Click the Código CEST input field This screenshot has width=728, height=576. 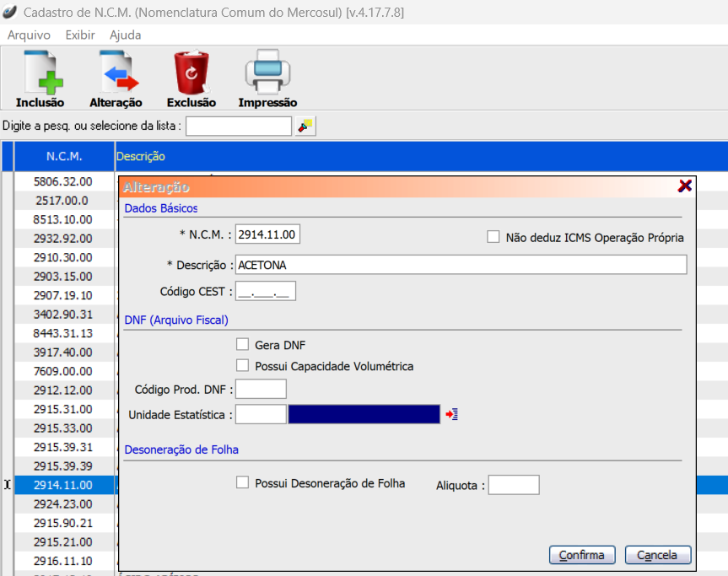266,292
